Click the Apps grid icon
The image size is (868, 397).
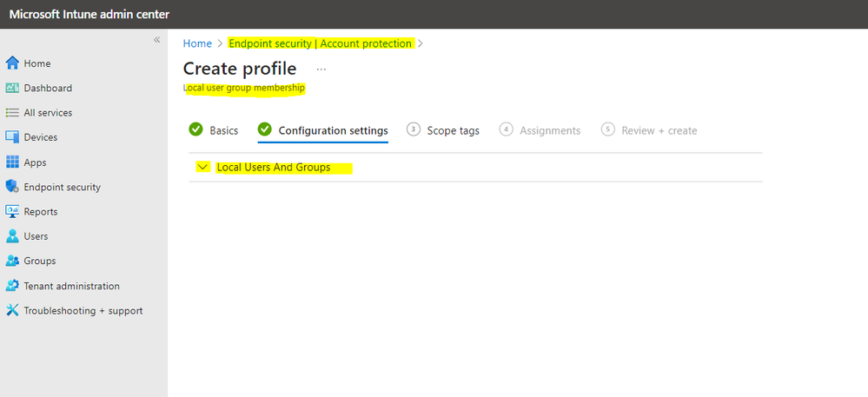(12, 162)
